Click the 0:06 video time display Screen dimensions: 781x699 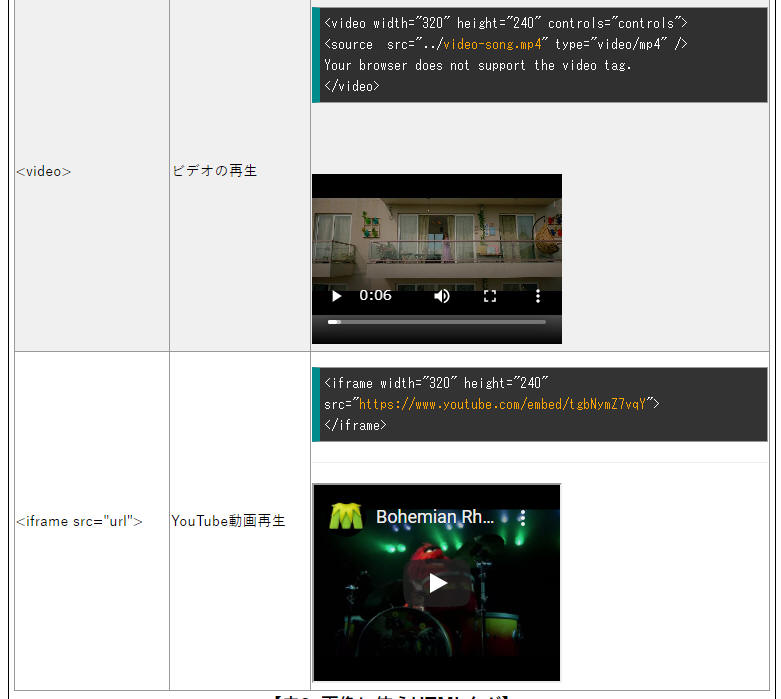[x=376, y=295]
